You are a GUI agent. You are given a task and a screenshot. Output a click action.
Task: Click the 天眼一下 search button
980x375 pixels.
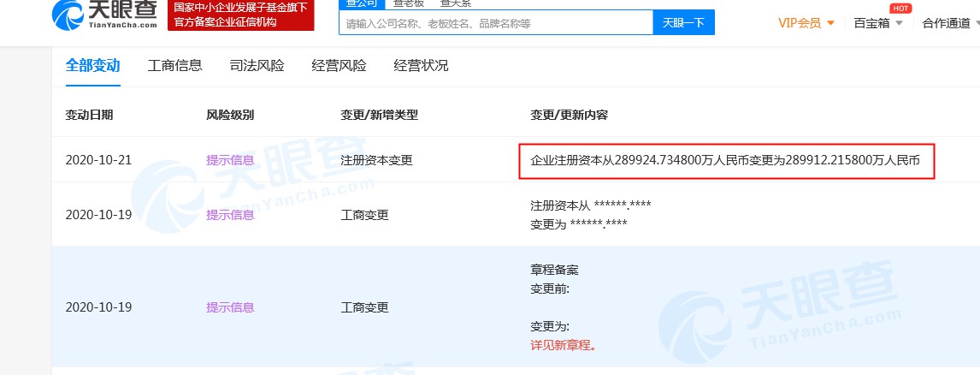point(683,23)
